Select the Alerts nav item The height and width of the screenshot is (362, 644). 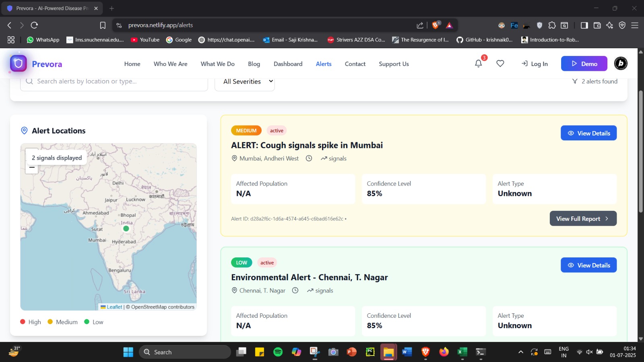(324, 64)
